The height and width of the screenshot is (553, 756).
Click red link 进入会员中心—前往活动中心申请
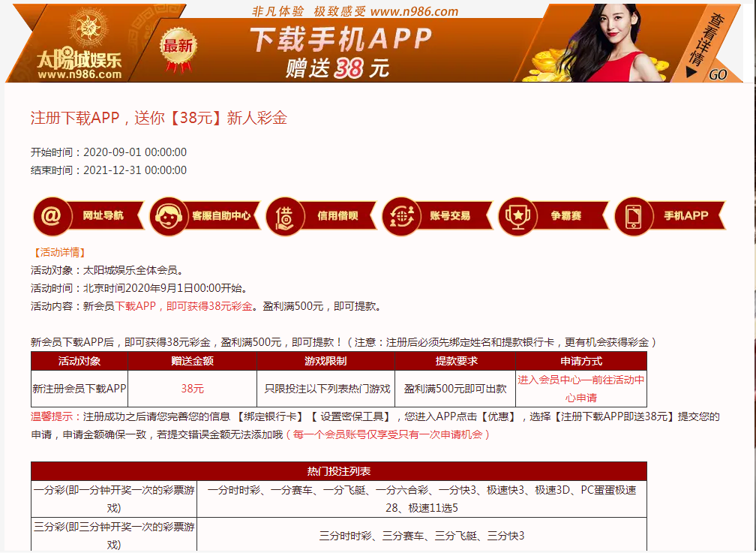tap(580, 389)
